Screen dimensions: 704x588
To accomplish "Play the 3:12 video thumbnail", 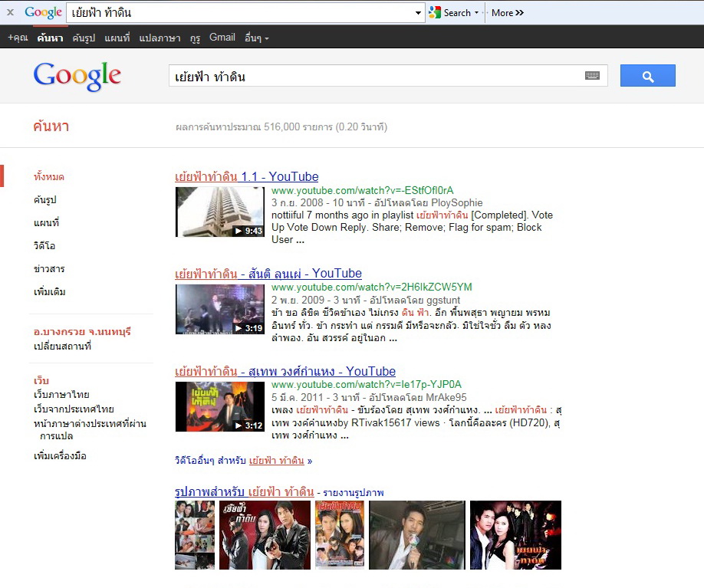I will [x=220, y=406].
